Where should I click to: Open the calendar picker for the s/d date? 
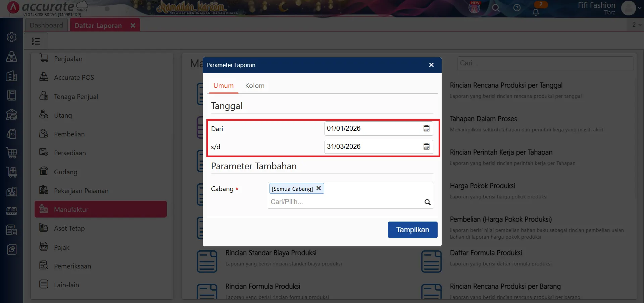(426, 146)
